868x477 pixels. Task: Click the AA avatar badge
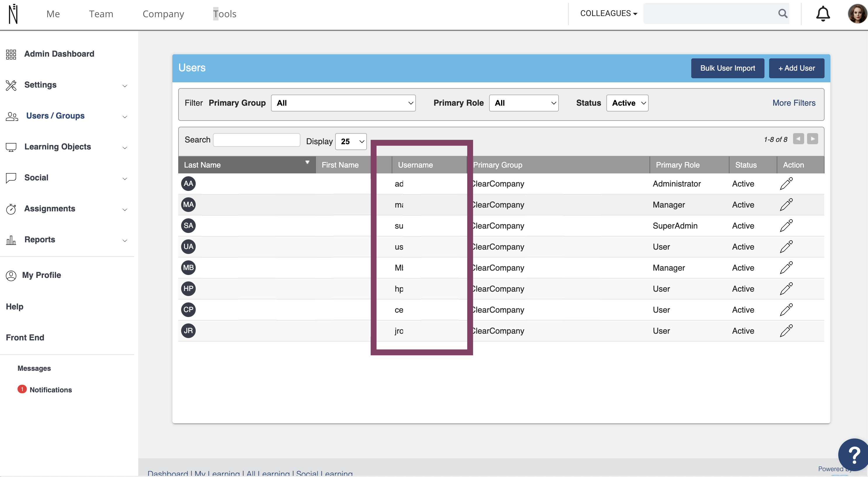(x=188, y=184)
